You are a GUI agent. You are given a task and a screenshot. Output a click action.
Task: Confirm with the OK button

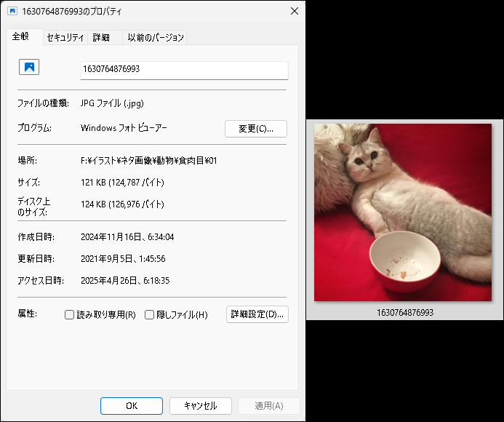132,406
